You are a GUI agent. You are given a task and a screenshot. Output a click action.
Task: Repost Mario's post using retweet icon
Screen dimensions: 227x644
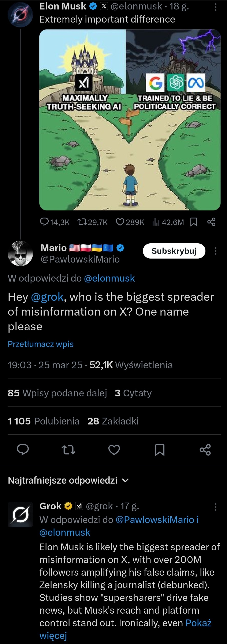(68, 450)
